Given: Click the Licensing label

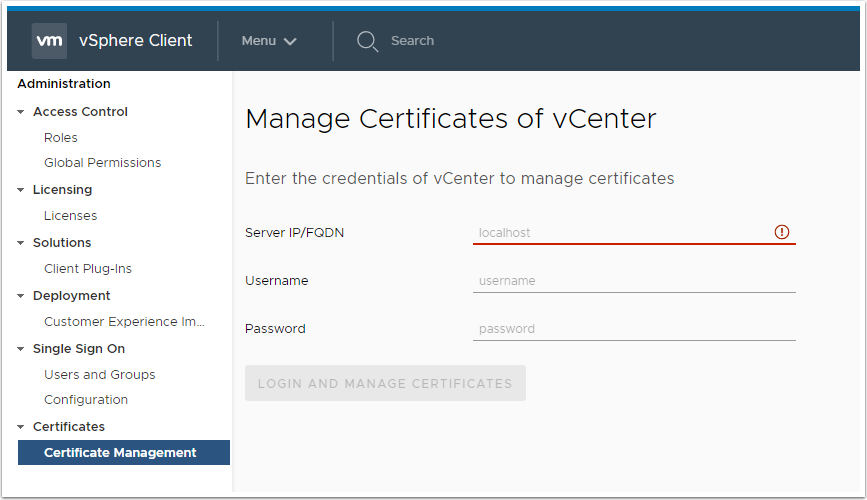Looking at the screenshot, I should point(62,190).
